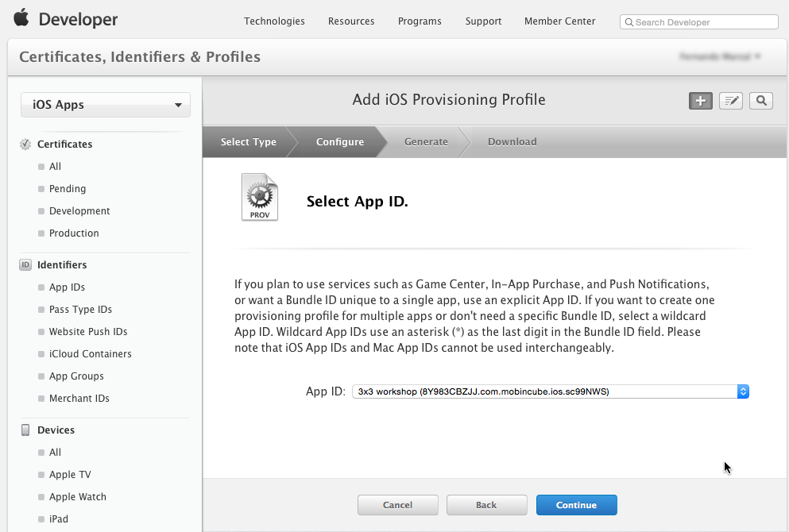Open the App ID selection dropdown
This screenshot has height=532, width=789.
[x=551, y=391]
